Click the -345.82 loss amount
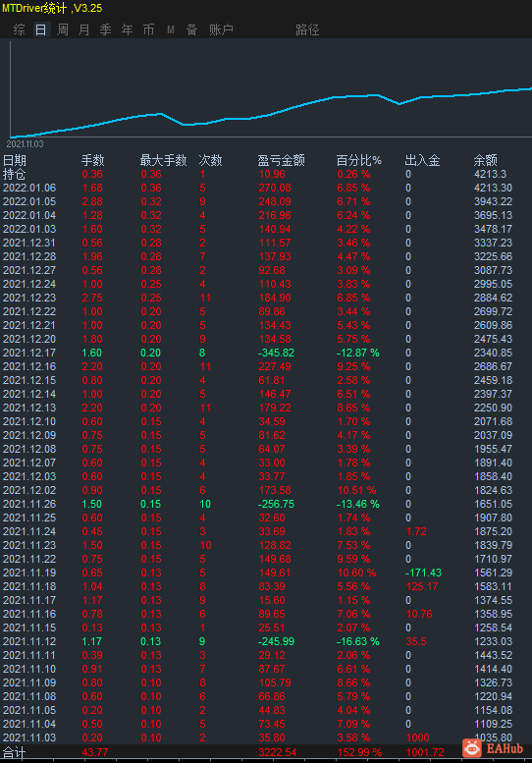Image resolution: width=532 pixels, height=763 pixels. pyautogui.click(x=276, y=353)
